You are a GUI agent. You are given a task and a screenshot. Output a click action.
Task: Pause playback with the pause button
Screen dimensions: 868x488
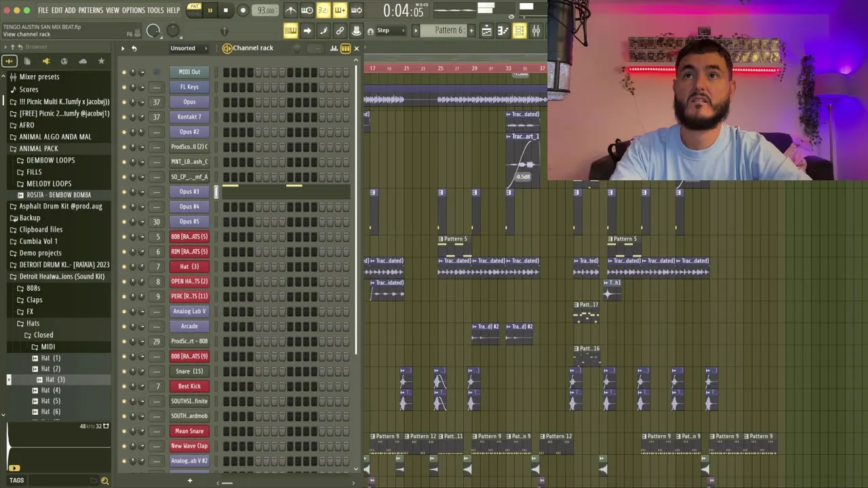click(210, 10)
